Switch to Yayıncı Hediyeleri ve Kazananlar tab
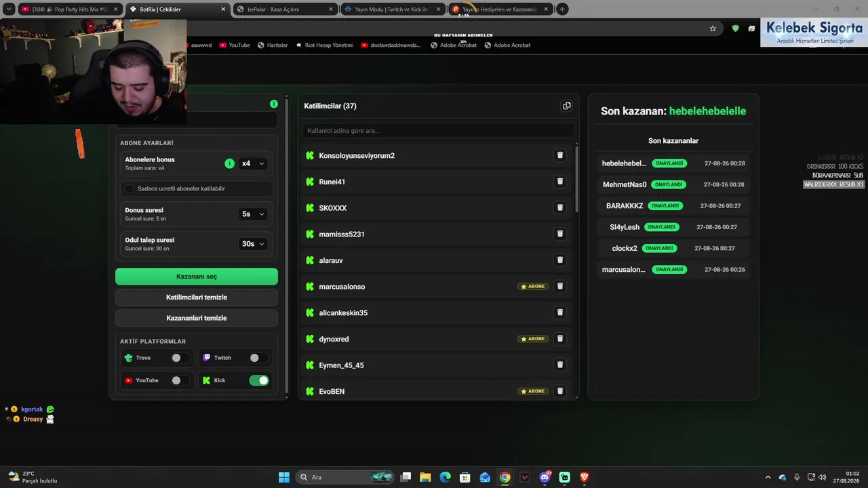 point(500,9)
